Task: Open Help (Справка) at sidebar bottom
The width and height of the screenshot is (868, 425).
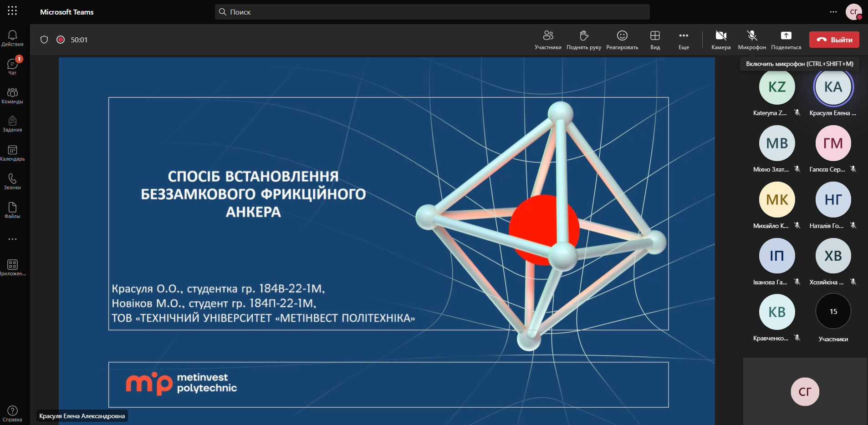Action: coord(12,414)
